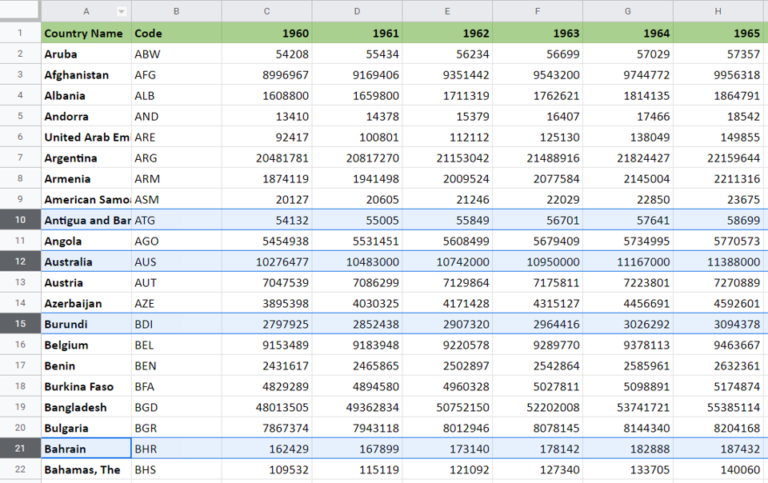Select column C header
The height and width of the screenshot is (483, 768).
click(x=266, y=11)
